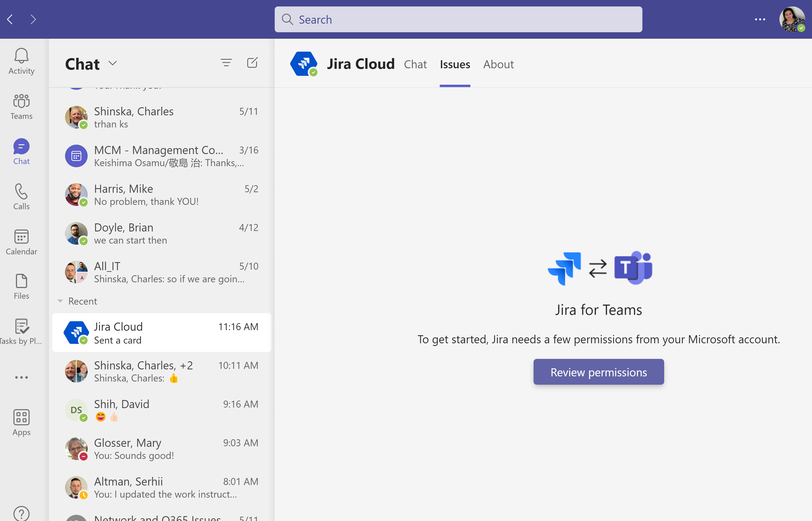The image size is (812, 521).
Task: Open the profile picture menu
Action: [x=792, y=19]
